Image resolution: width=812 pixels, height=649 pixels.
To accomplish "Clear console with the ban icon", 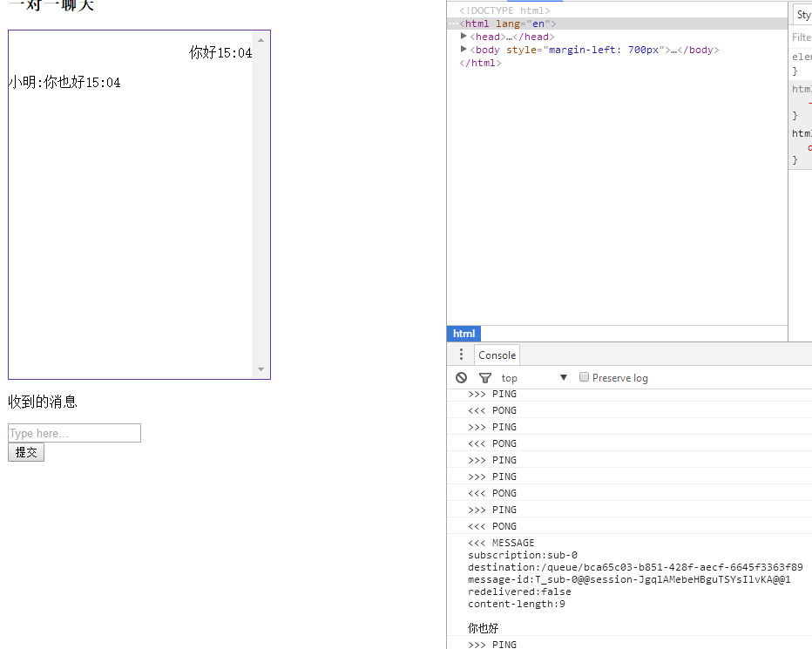I will [461, 377].
